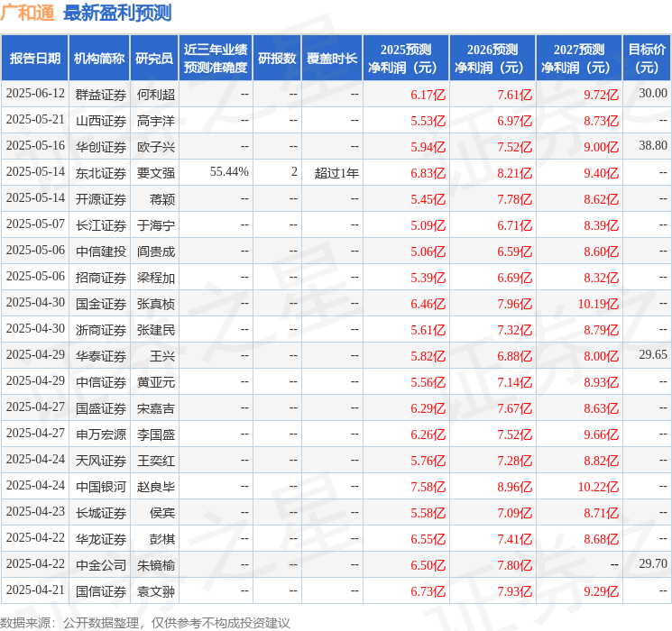Click date cell 2025-05-07
Image resolution: width=672 pixels, height=631 pixels.
point(35,224)
